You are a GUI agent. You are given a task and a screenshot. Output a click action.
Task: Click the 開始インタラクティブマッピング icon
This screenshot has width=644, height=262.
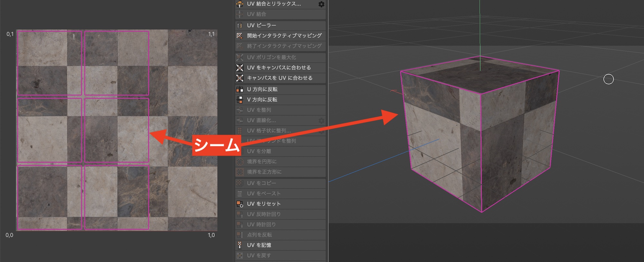pyautogui.click(x=240, y=36)
